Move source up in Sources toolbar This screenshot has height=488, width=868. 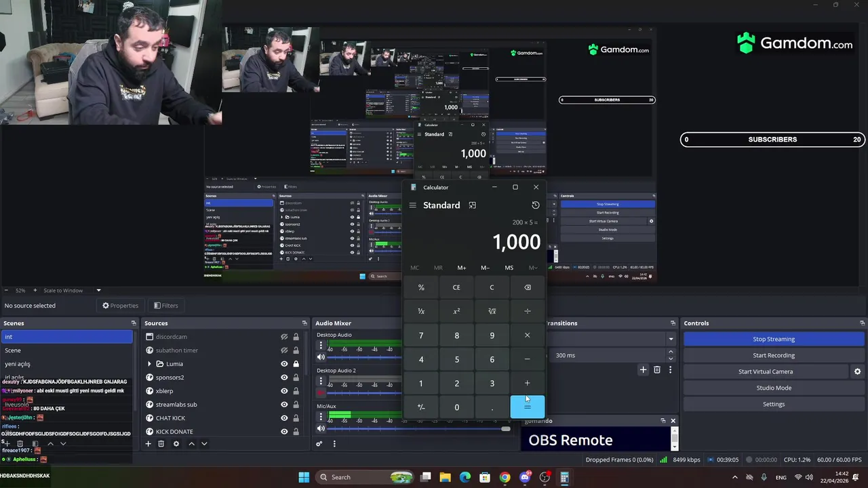coord(191,444)
